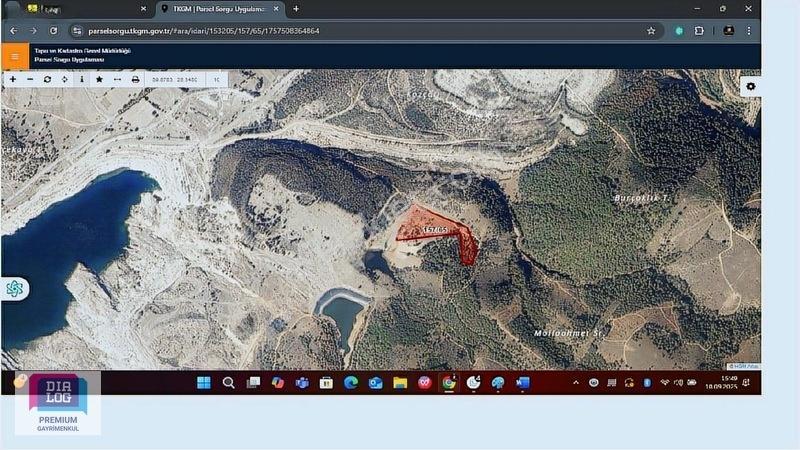Launch Copilot from the taskbar
Screen dimensions: 800x450
278,383
